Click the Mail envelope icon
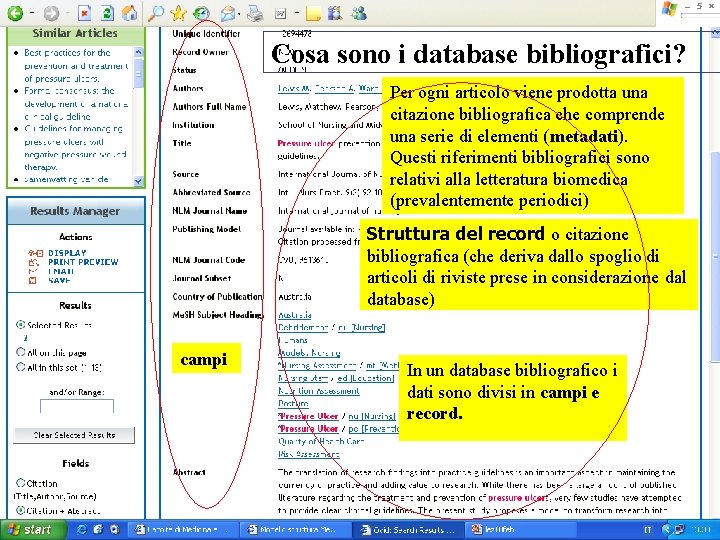The image size is (720, 540). pyautogui.click(x=228, y=14)
